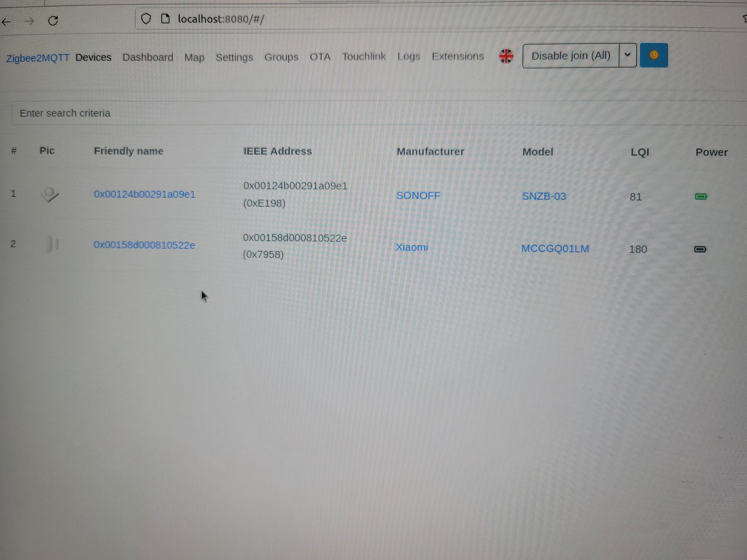Sort by the # column header
Image resolution: width=747 pixels, height=560 pixels.
[14, 151]
